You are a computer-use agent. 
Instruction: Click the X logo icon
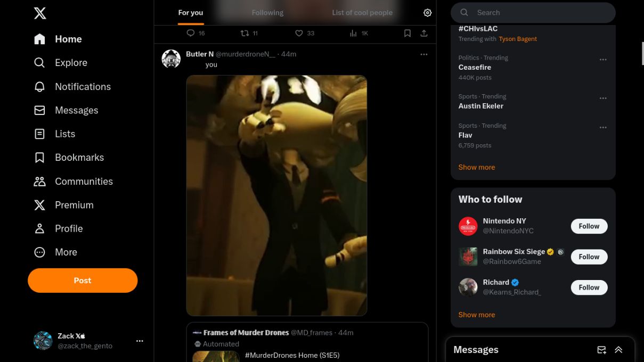(40, 13)
